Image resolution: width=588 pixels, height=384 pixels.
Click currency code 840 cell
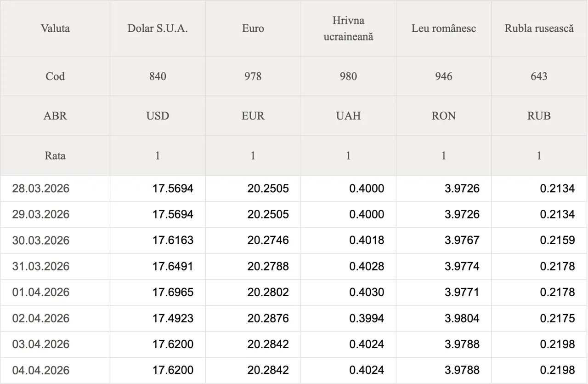pyautogui.click(x=158, y=76)
